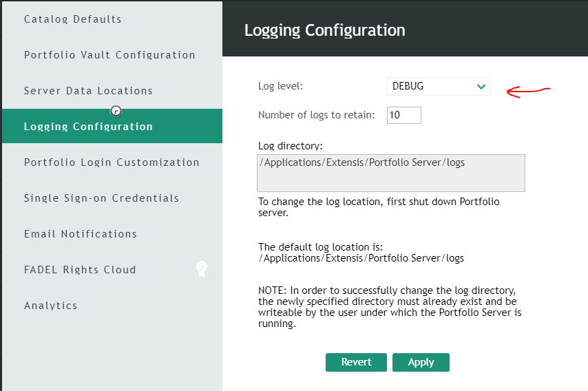The image size is (588, 391).
Task: Navigate to Single Sign-on Credentials
Action: (101, 198)
